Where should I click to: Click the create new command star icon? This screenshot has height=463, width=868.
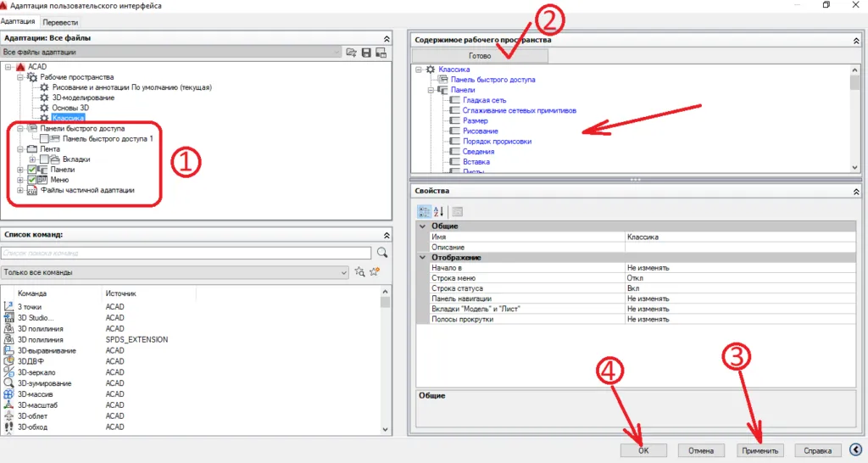click(x=373, y=272)
